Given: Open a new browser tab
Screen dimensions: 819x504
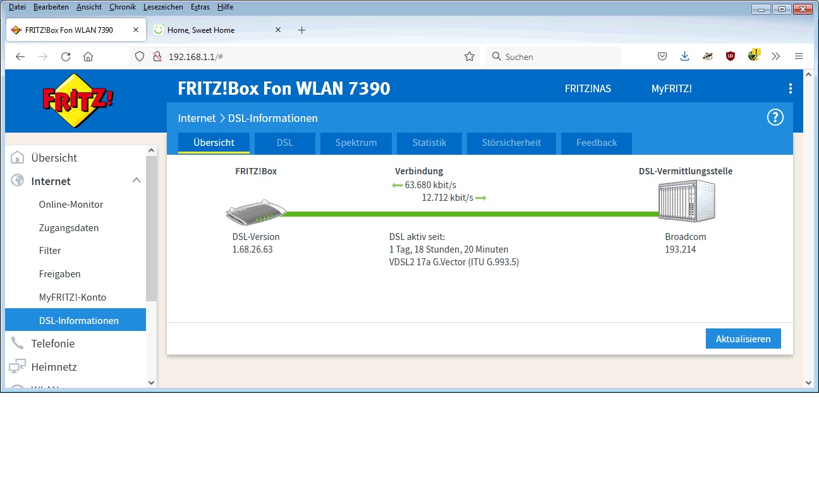Looking at the screenshot, I should click(x=302, y=30).
